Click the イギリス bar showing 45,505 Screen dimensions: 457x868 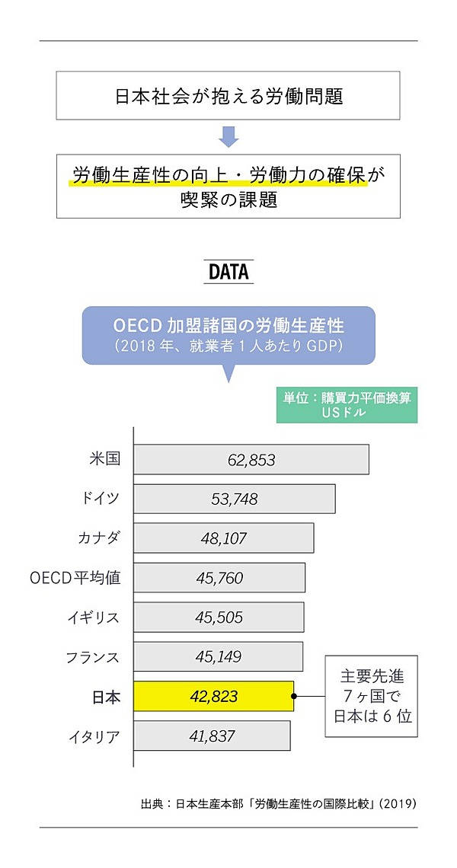coord(219,617)
